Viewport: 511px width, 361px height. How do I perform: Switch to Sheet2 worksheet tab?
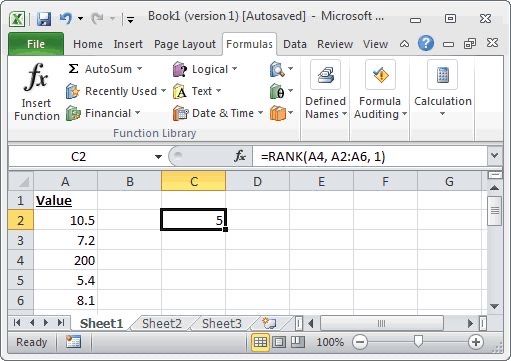[162, 323]
